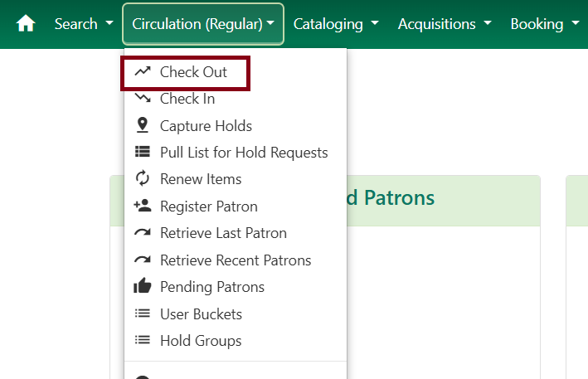Choose Renew Items from Circulation menu
588x379 pixels.
tap(201, 179)
